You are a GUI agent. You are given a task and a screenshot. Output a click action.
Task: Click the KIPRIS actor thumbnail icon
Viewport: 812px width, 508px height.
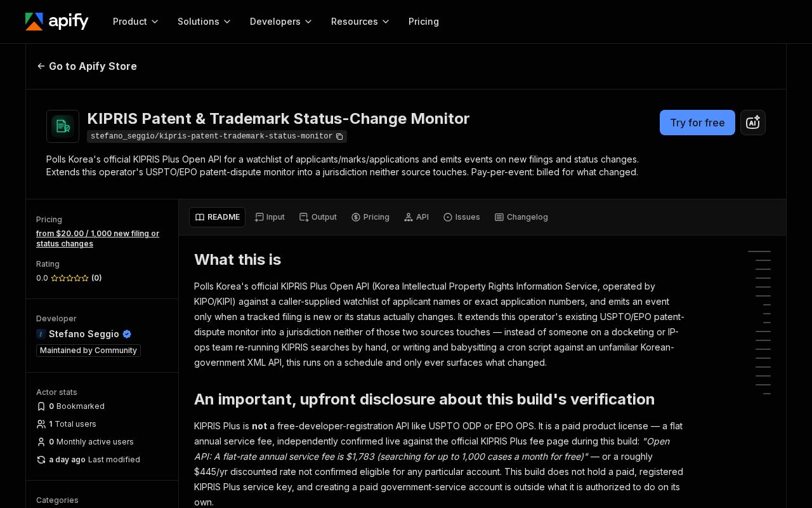click(x=63, y=126)
